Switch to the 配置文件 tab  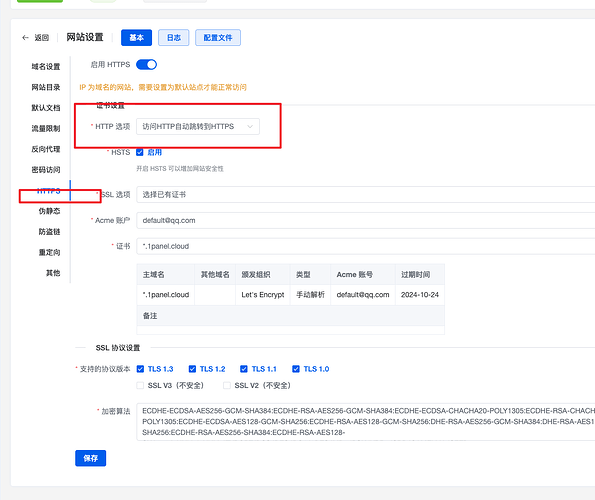[218, 38]
